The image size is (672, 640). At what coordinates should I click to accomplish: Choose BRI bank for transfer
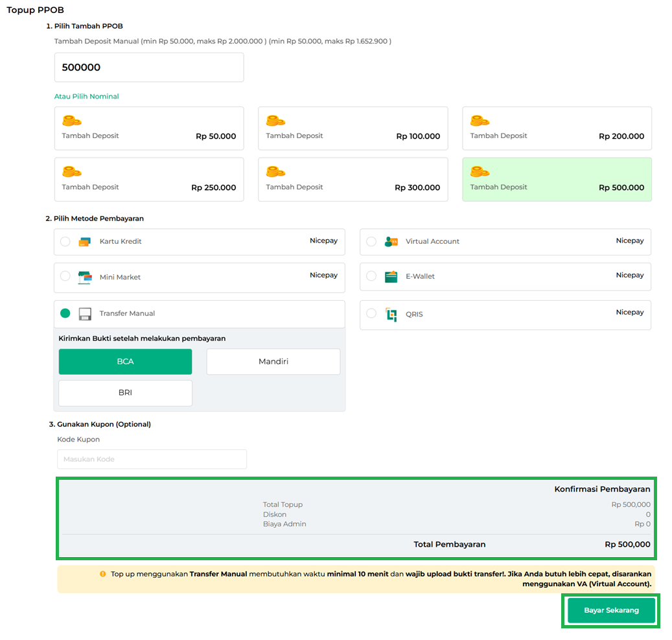pos(125,393)
